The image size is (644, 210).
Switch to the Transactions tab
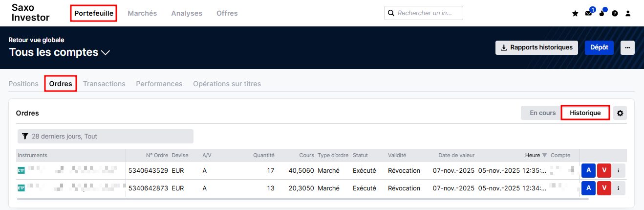[x=104, y=84]
